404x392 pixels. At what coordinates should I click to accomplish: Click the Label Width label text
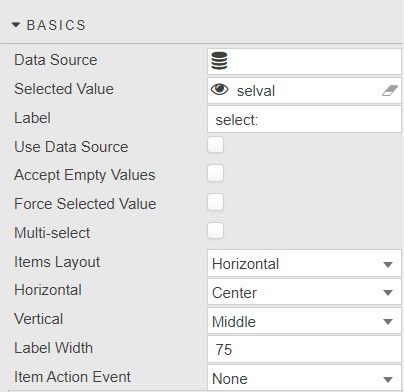(53, 348)
